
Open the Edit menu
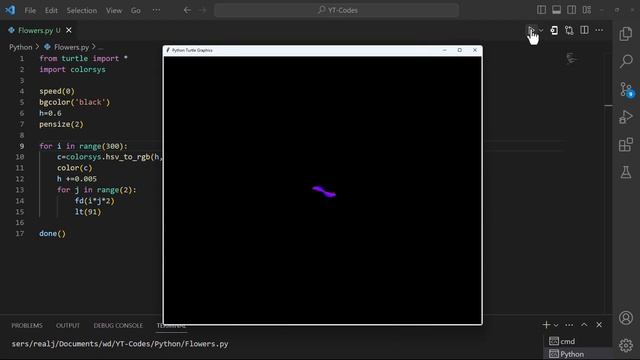(x=51, y=11)
